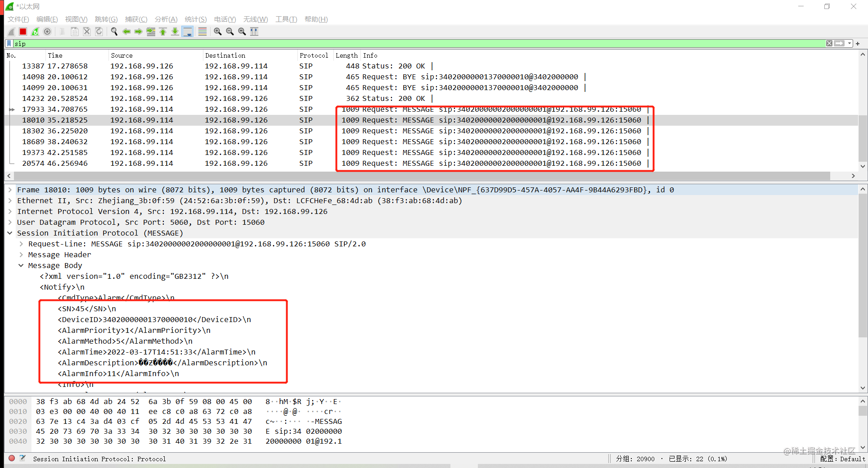Reset text size to normal

(x=242, y=32)
